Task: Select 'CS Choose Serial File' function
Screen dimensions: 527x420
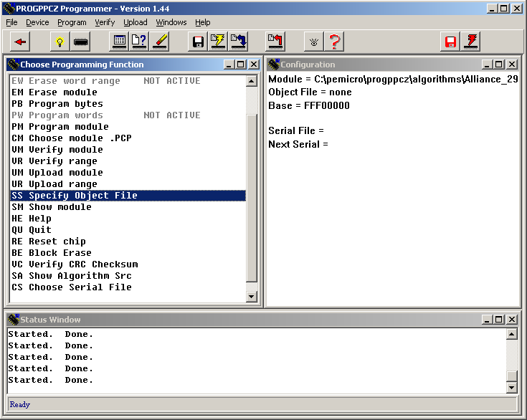Action: click(x=128, y=287)
